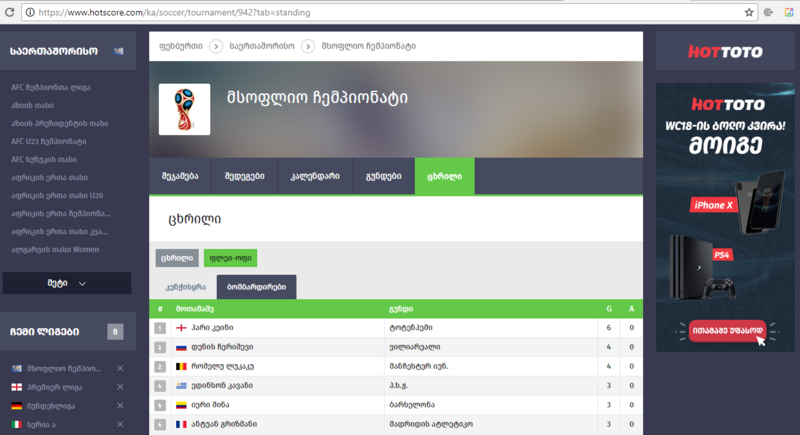Remove ბუნდესლიგა from my leagues
The height and width of the screenshot is (435, 800).
point(120,406)
